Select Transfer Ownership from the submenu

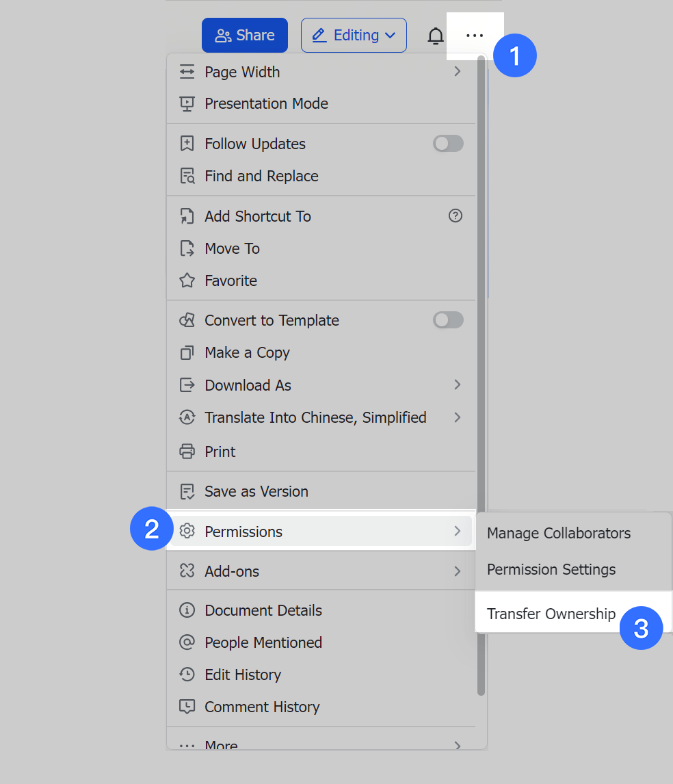point(551,614)
